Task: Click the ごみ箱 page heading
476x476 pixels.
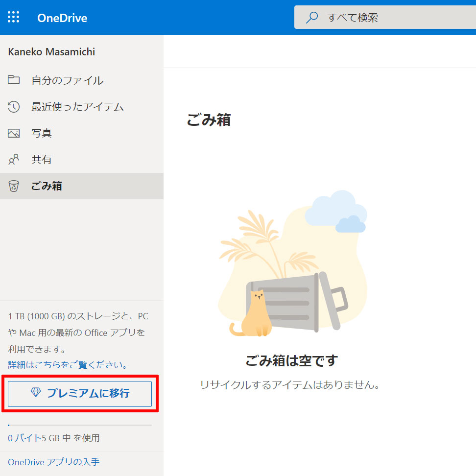Action: tap(209, 119)
